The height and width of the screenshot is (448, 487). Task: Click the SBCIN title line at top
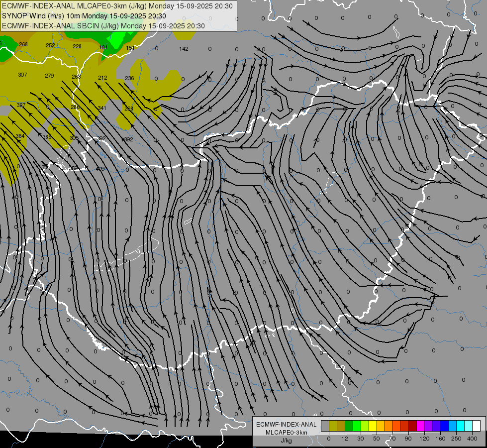point(103,26)
